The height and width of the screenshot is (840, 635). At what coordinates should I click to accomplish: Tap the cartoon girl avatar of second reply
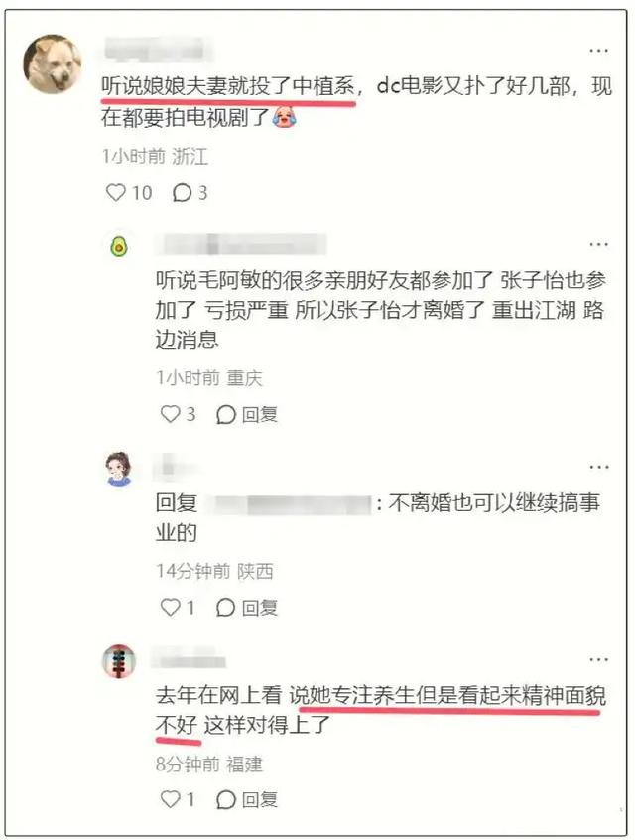point(119,469)
